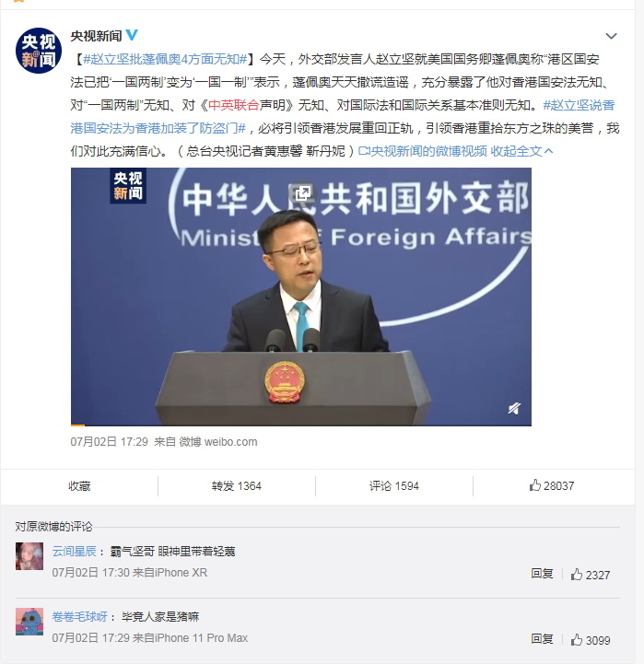Collapse the post with 收起全文
Viewport: 644px width, 664px height.
coord(521,151)
